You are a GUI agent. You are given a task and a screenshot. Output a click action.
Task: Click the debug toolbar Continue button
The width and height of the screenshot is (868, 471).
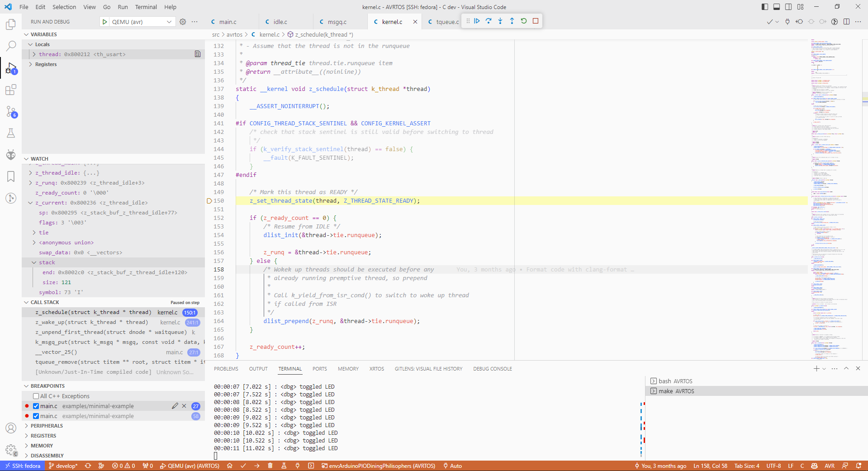pyautogui.click(x=477, y=21)
